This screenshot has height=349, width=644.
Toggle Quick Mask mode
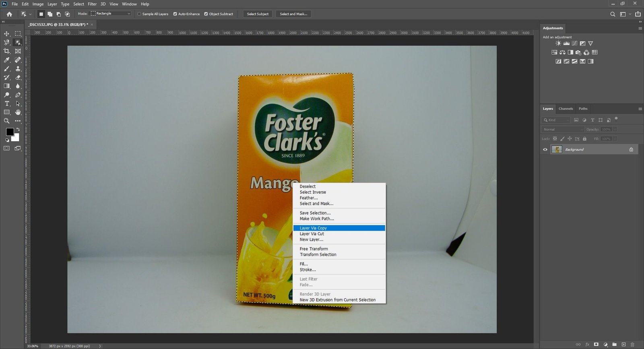click(6, 149)
